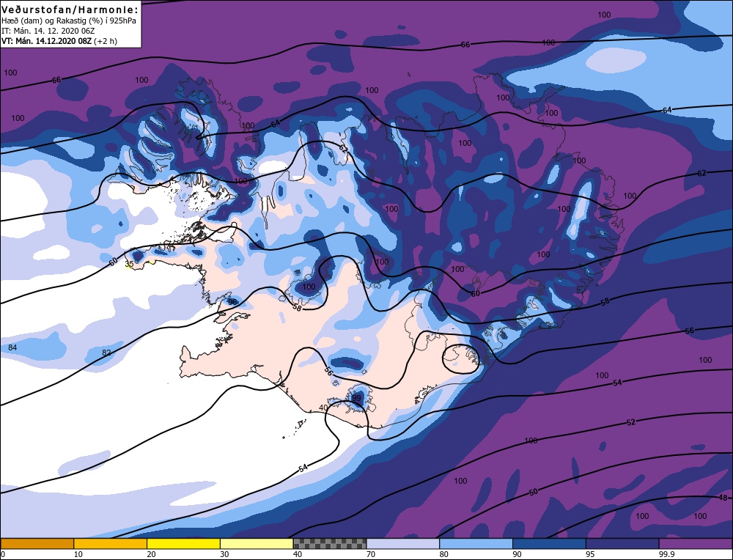This screenshot has width=733, height=560.
Task: Click the 'IT: Mán. 14. 12. 2020 06Z' line
Action: (48, 31)
